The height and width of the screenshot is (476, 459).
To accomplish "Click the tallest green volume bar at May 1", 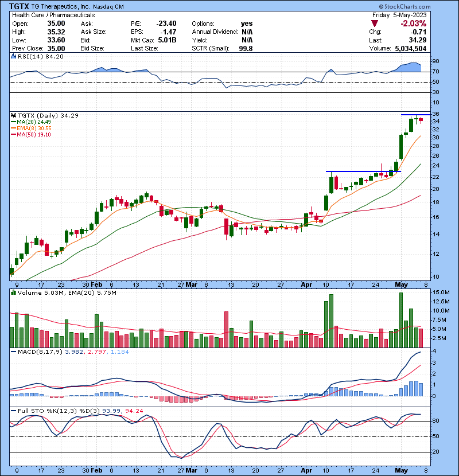I will 401,320.
